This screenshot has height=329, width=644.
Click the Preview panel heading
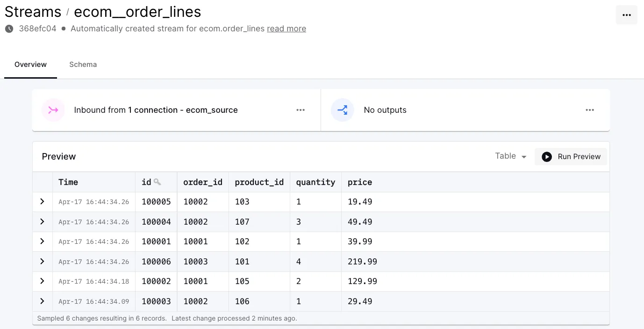59,156
